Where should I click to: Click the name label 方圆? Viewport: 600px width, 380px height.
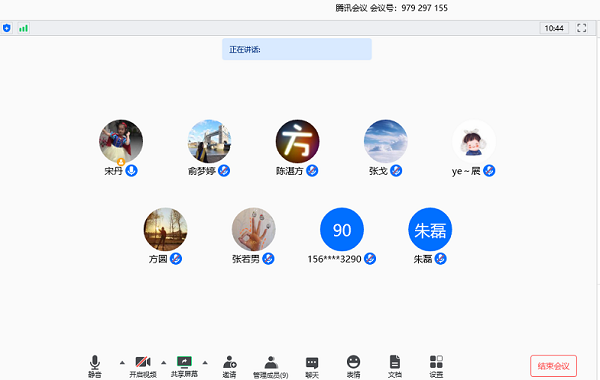(158, 259)
